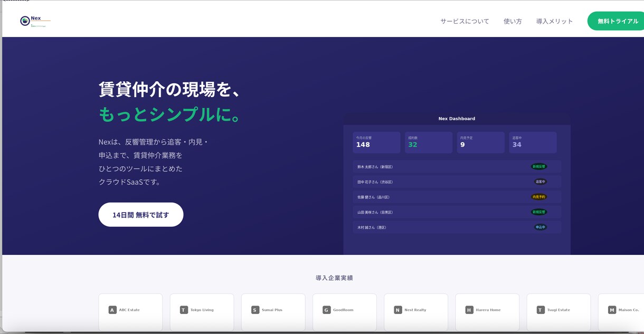The image size is (644, 334).
Task: Click the N icon of Nest Realty
Action: (x=398, y=310)
